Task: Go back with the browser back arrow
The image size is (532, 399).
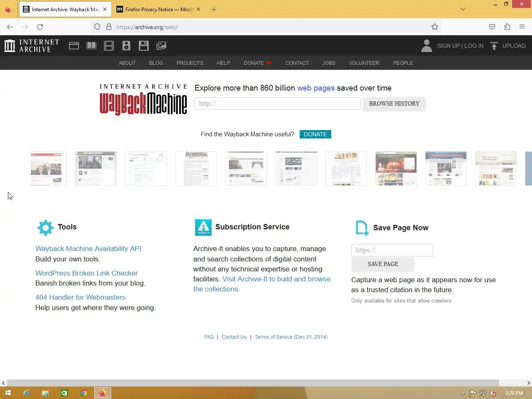Action: click(10, 27)
